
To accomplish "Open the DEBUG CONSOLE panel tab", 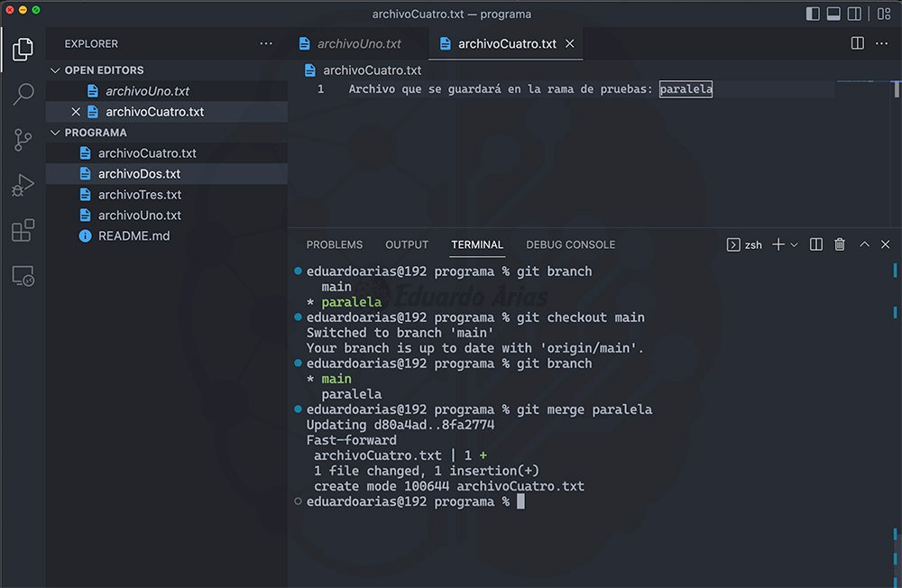I will point(570,244).
